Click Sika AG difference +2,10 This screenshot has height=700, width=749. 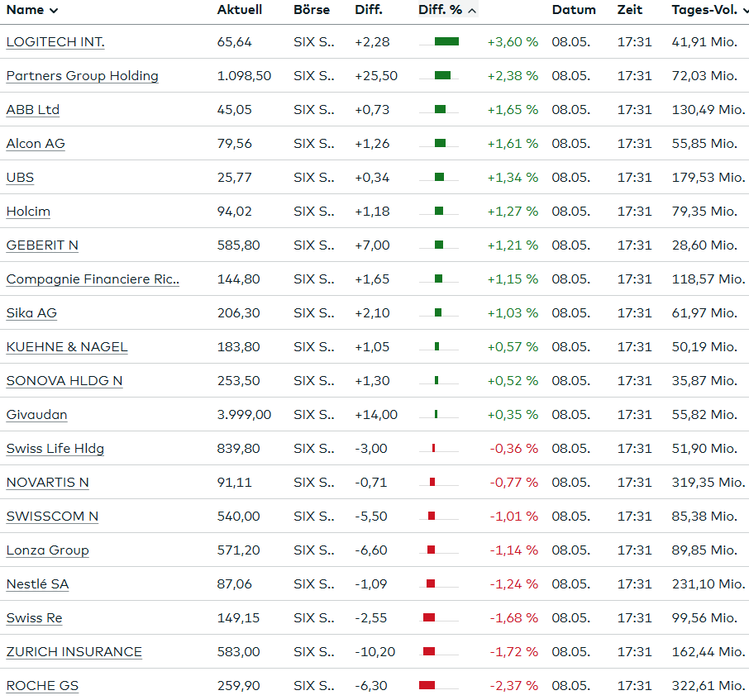click(x=372, y=313)
